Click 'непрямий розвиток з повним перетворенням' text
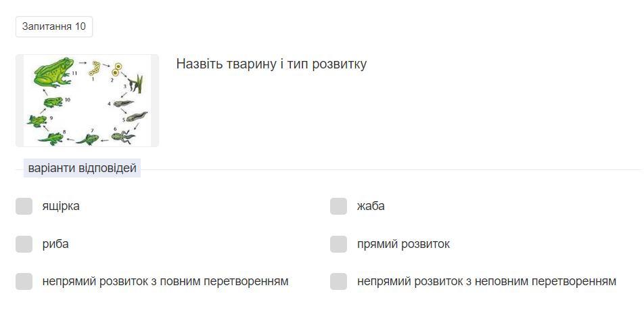644x315 pixels. tap(165, 281)
